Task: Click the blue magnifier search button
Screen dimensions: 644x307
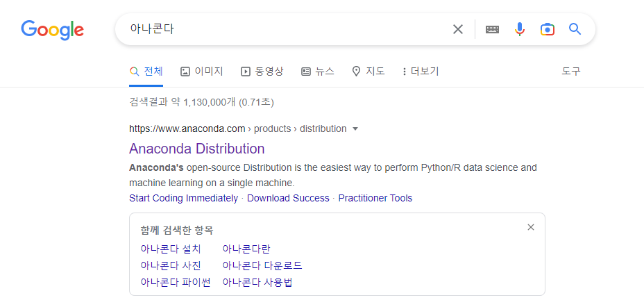Action: 575,29
